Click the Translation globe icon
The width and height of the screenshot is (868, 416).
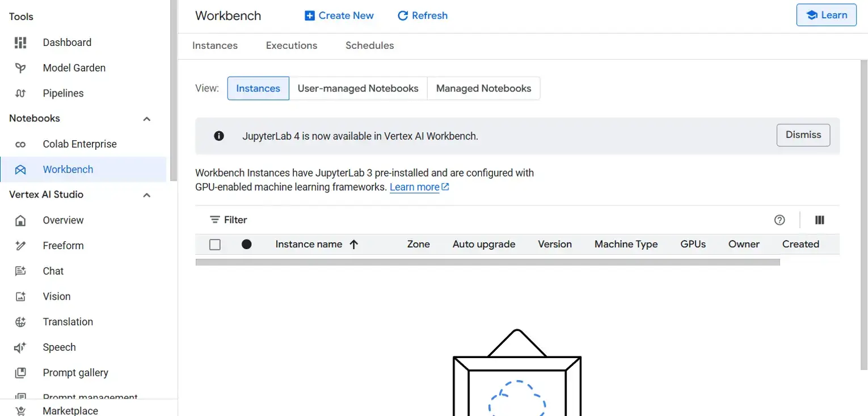tap(20, 322)
